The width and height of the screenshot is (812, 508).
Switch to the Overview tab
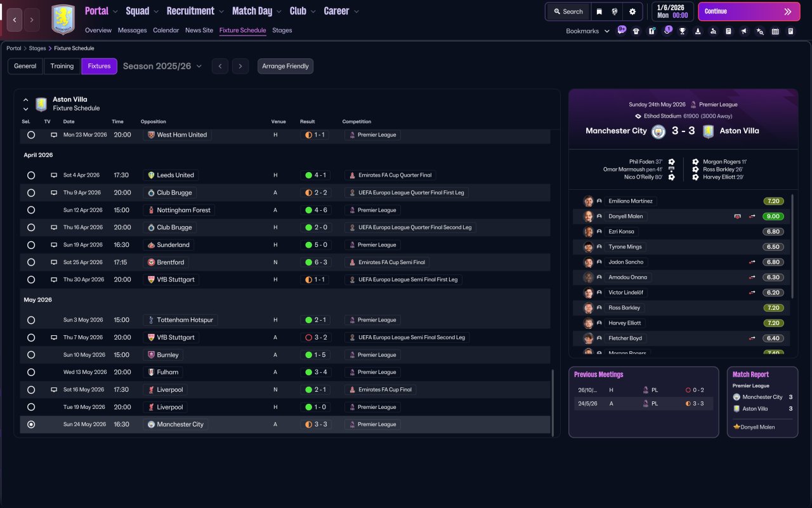98,30
